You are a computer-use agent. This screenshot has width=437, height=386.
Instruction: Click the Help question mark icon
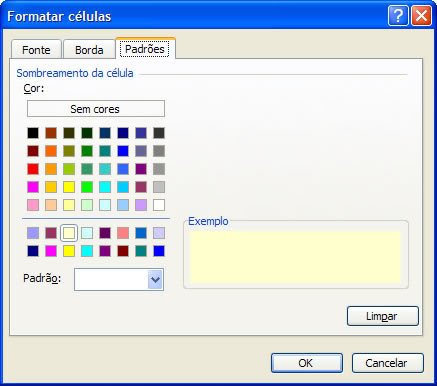(x=398, y=15)
